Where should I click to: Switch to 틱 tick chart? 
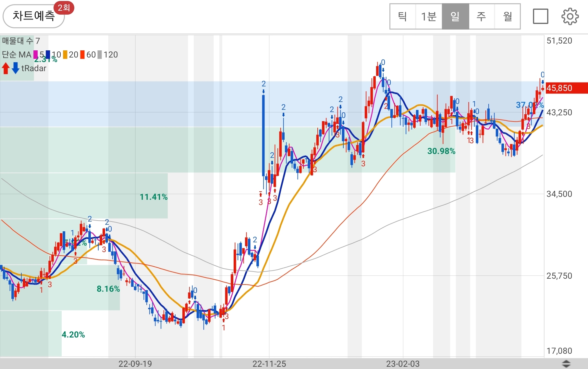point(403,16)
